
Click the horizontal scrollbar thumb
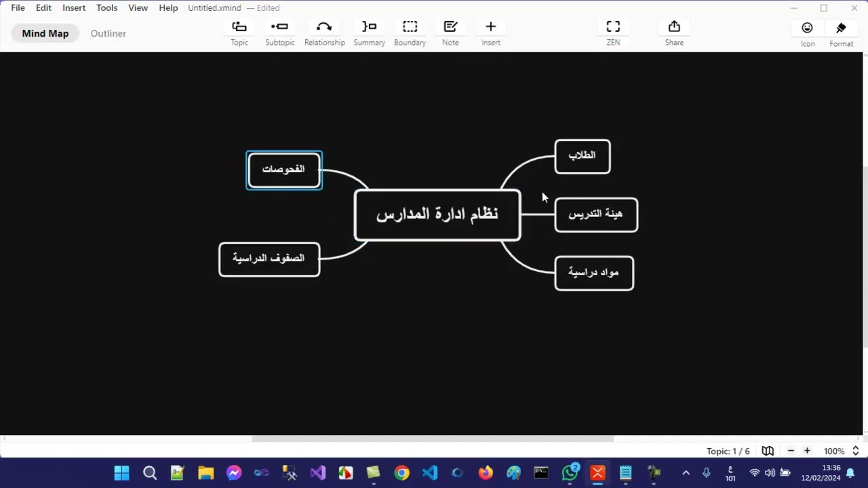[x=433, y=439]
